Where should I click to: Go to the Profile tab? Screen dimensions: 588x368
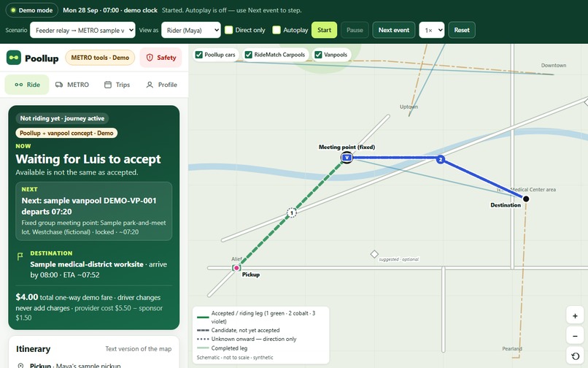[162, 85]
